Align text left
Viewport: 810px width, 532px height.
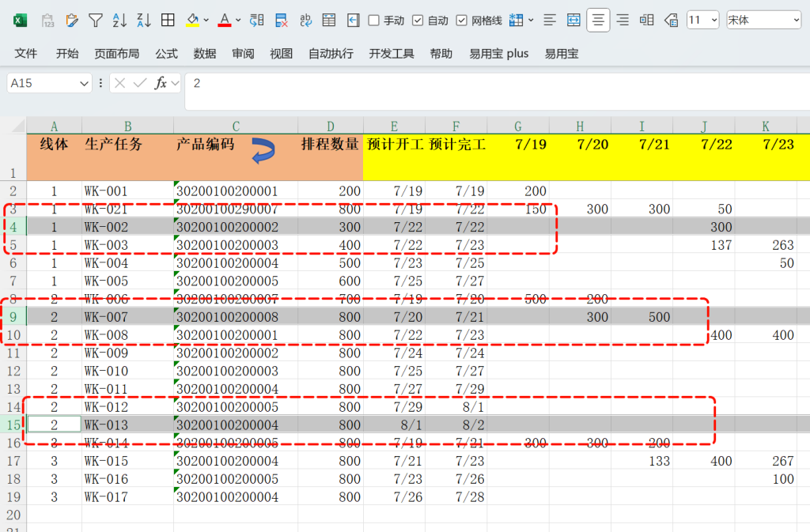(550, 21)
